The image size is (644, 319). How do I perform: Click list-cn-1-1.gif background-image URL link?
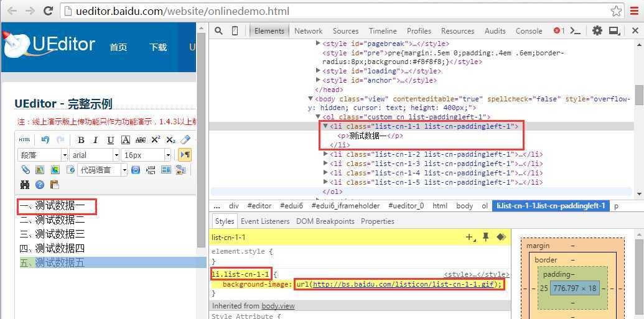click(403, 284)
